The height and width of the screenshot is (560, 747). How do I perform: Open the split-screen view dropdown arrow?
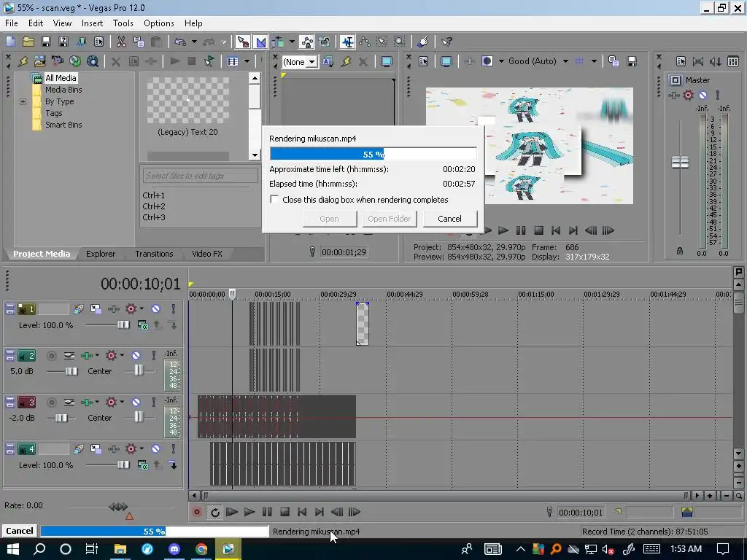[501, 61]
